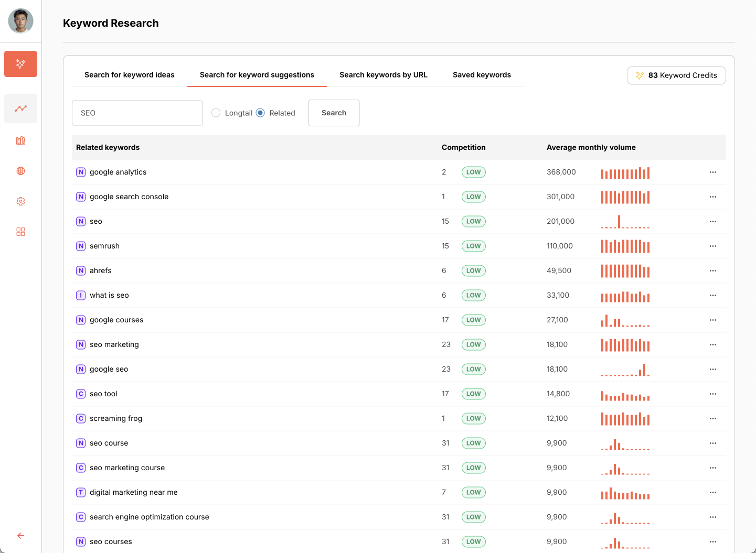This screenshot has height=553, width=756.
Task: Click the C badge for seo marketing course
Action: coord(81,468)
